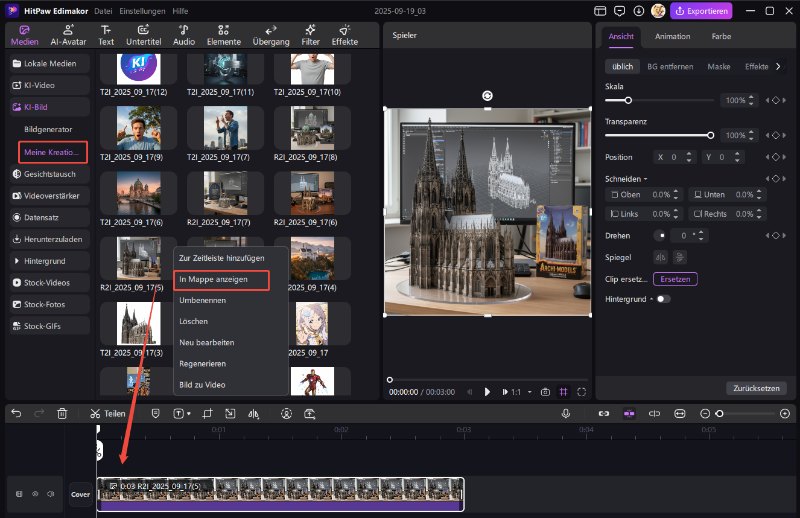Open the AI-Avatar panel
The image size is (800, 518).
(x=68, y=36)
